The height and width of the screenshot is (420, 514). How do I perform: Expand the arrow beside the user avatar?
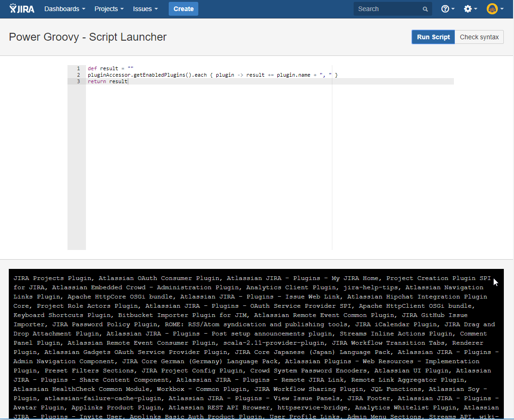click(x=502, y=9)
